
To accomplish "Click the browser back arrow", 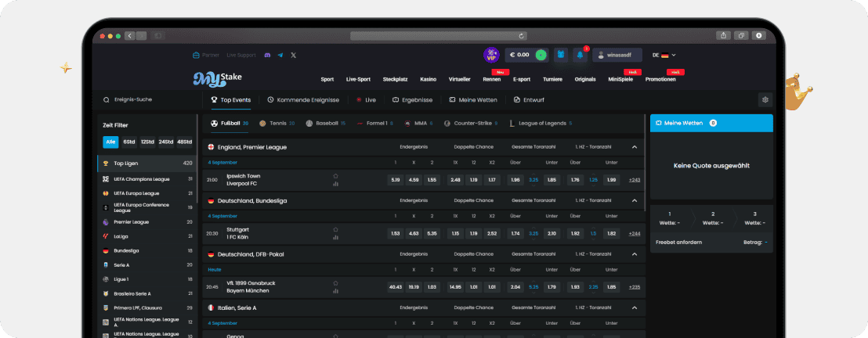I will 130,36.
